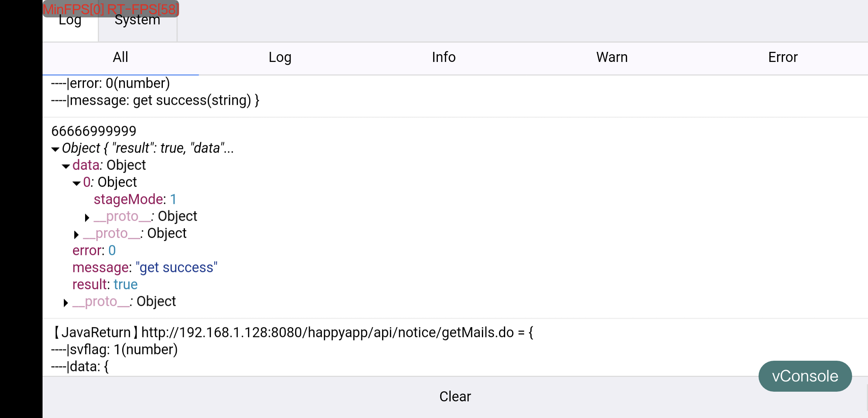Open the Log level filter next to All
Viewport: 868px width, 418px height.
click(x=280, y=58)
